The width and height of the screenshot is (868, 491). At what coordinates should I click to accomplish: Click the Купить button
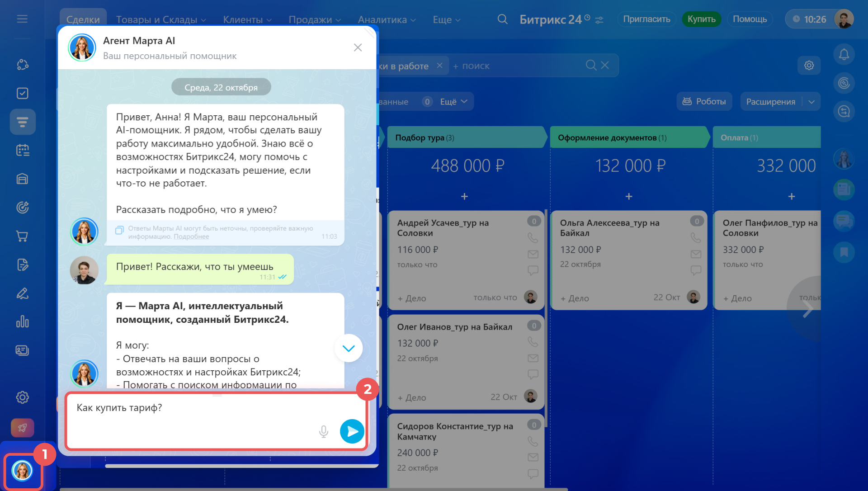tap(701, 19)
